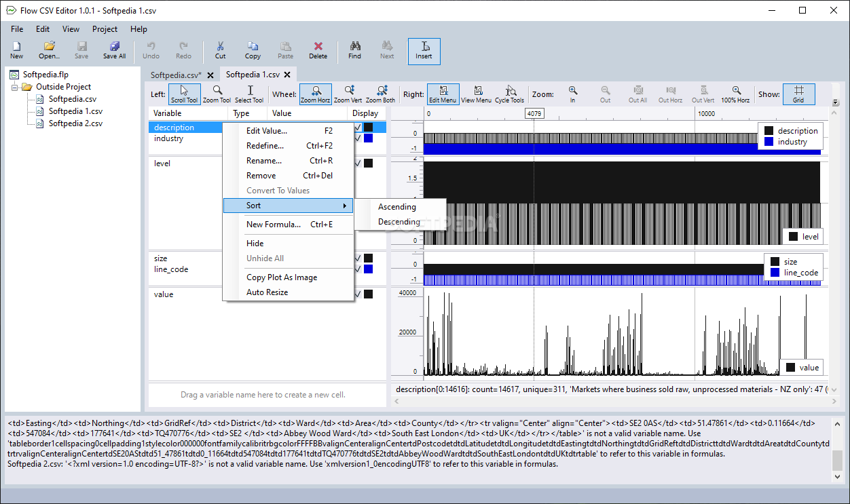
Task: Uncheck display checkbox for line_code variable
Action: click(358, 269)
